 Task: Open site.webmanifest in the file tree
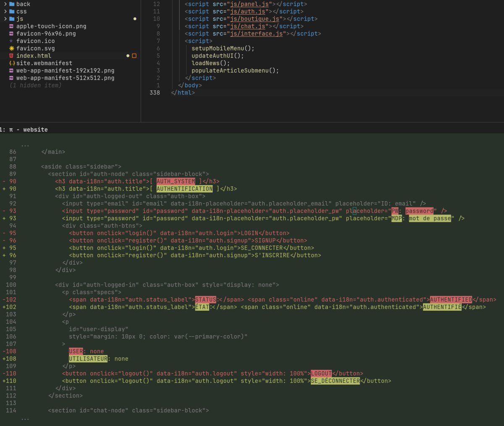tap(44, 63)
